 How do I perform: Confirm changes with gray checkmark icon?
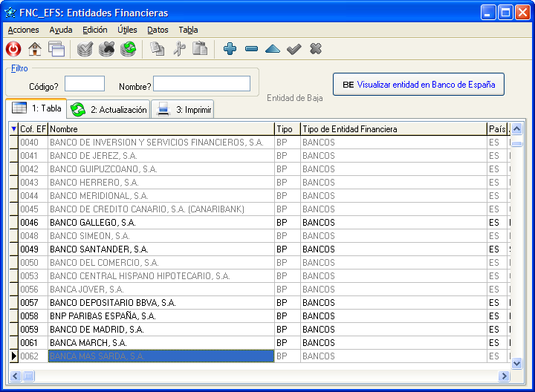[294, 50]
